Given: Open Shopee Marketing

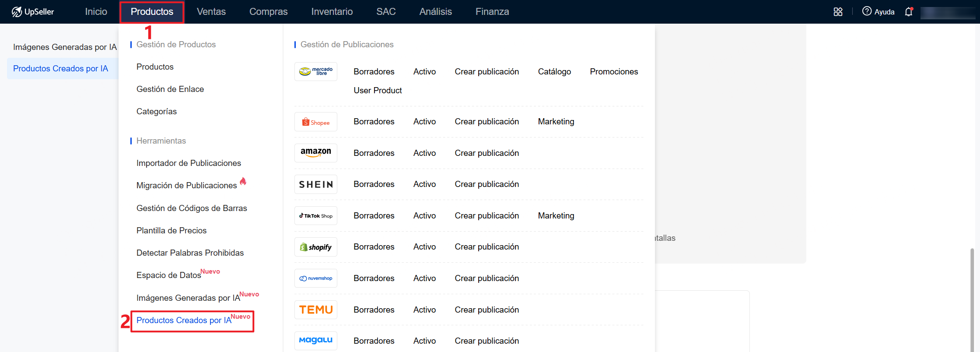Looking at the screenshot, I should pyautogui.click(x=556, y=121).
